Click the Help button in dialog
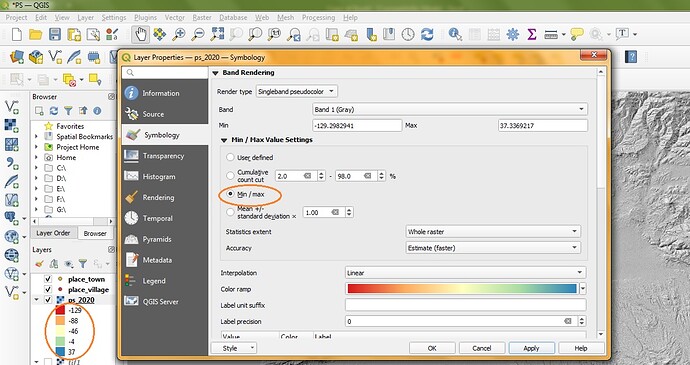Viewport: 690px width, 365px height. 581,348
